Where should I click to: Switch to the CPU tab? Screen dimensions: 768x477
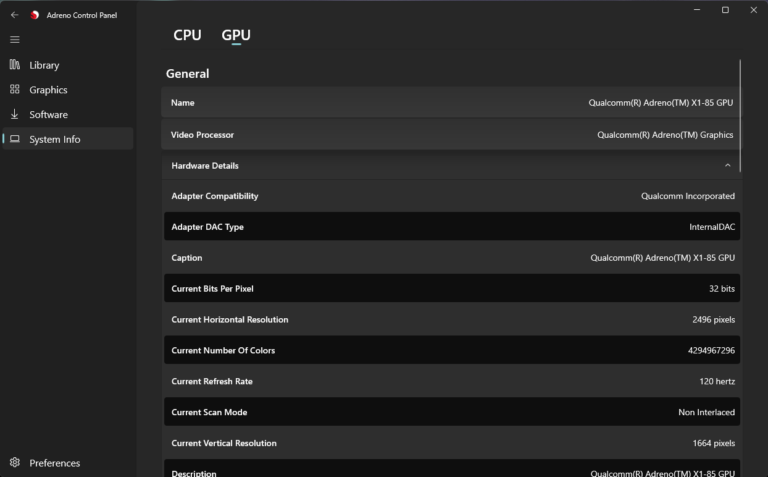coord(187,35)
